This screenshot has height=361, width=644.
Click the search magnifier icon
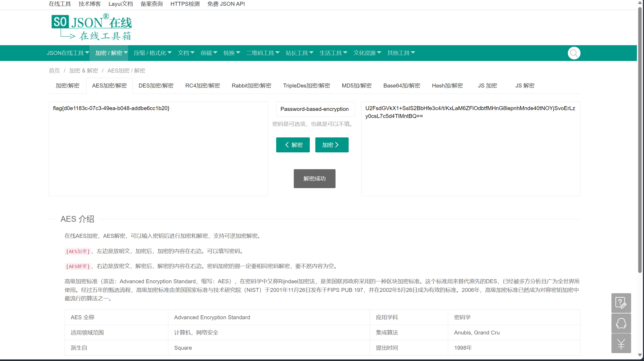click(x=574, y=53)
